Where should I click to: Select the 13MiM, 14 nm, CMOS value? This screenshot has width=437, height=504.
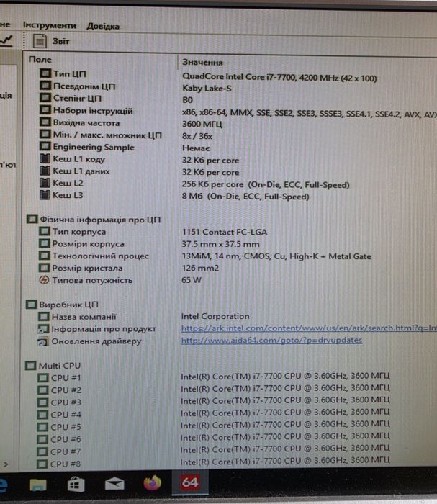tap(276, 256)
